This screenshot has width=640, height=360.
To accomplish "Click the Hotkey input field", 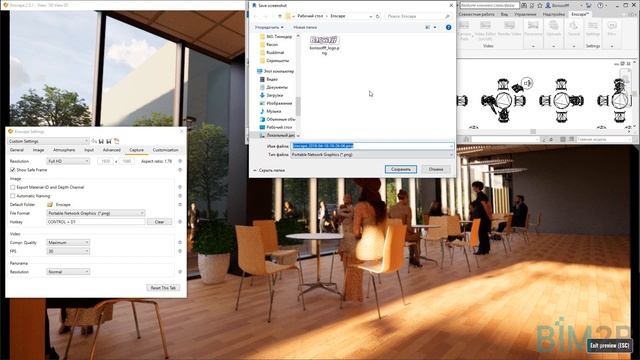I will pos(96,222).
